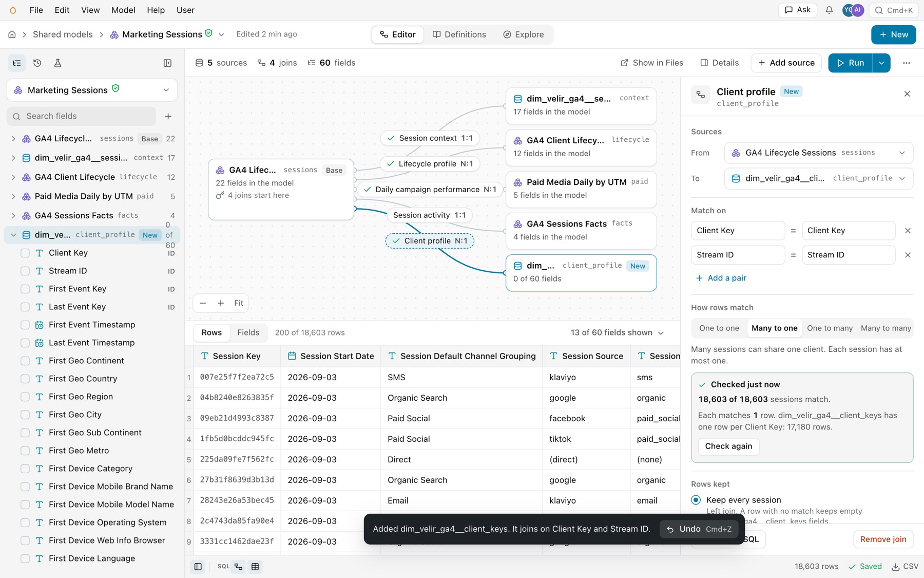Open the Run button dropdown arrow

pyautogui.click(x=881, y=63)
